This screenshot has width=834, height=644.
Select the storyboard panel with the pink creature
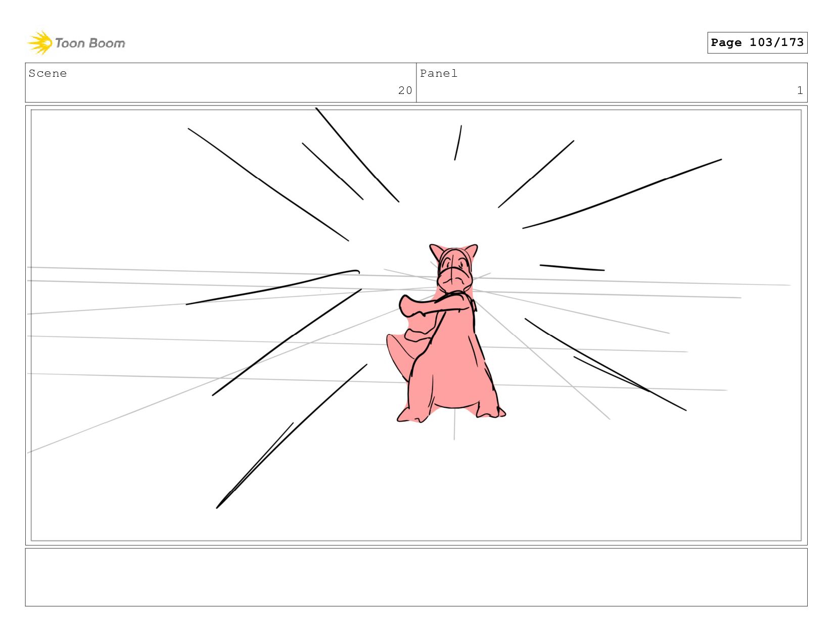pos(416,325)
